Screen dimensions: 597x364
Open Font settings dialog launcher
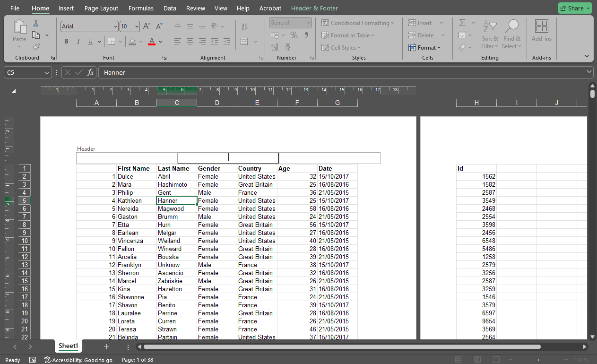tap(164, 58)
